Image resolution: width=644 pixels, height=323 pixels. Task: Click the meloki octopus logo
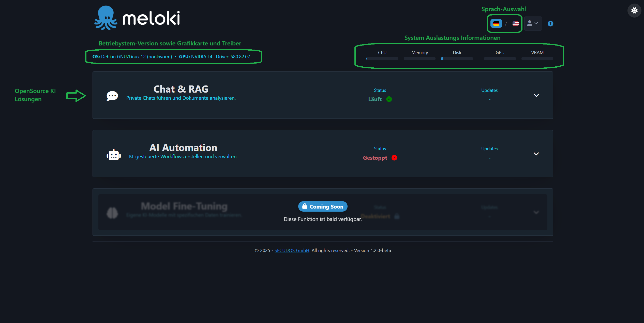(x=106, y=17)
